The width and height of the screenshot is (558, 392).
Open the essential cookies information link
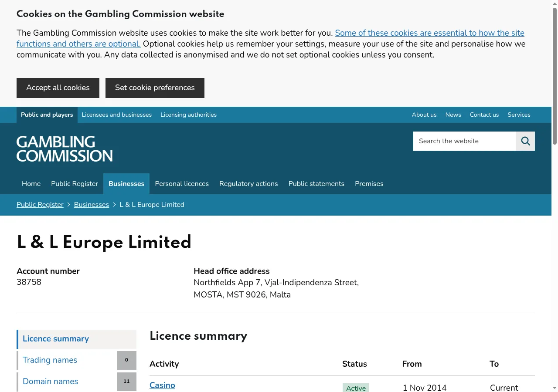[270, 38]
